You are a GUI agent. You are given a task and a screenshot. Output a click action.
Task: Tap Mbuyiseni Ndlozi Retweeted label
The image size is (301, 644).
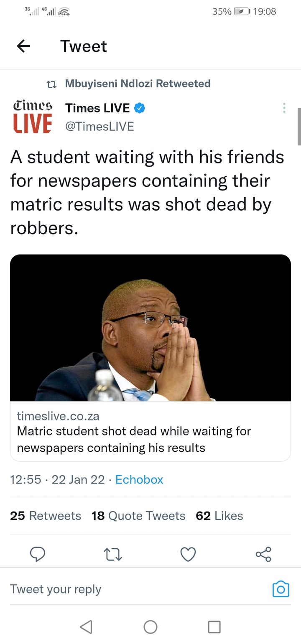pos(138,84)
